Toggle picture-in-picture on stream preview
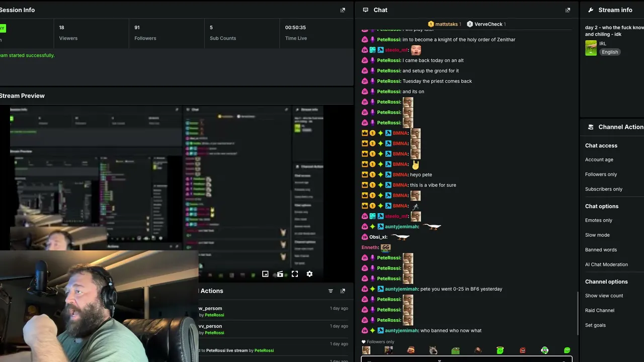This screenshot has height=362, width=644. coord(265,274)
